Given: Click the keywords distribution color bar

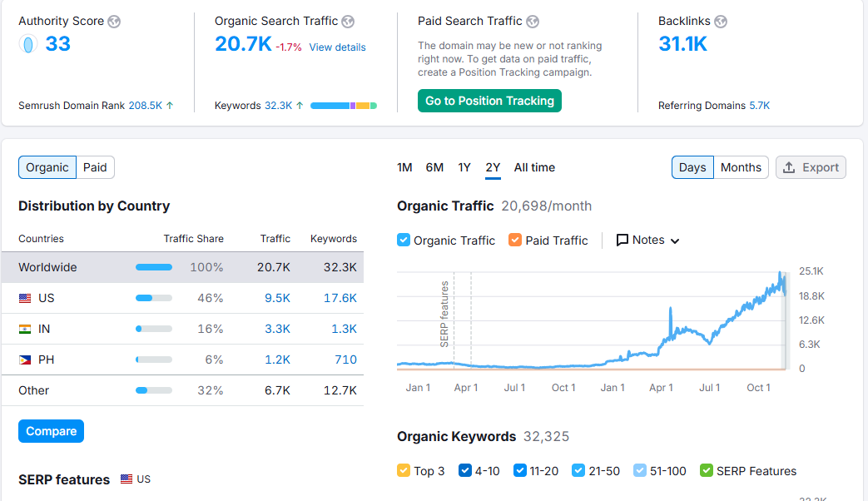Looking at the screenshot, I should click(343, 106).
